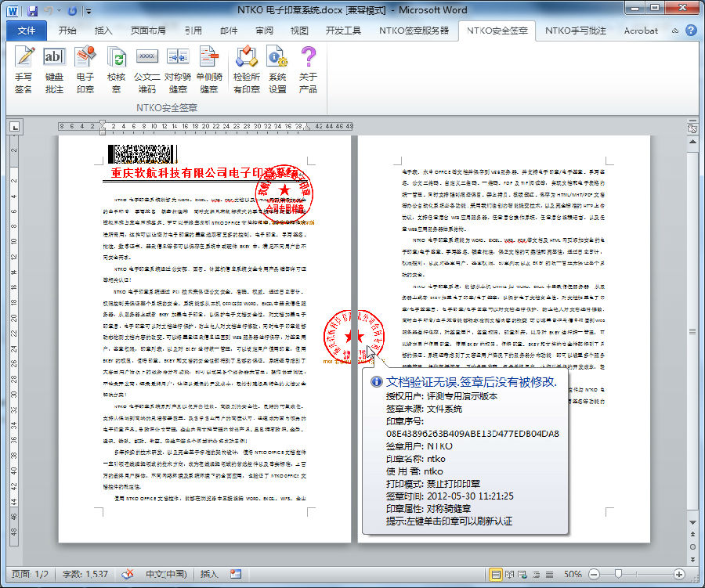The image size is (705, 588).
Task: Open 关于产品 about product help
Action: click(308, 70)
